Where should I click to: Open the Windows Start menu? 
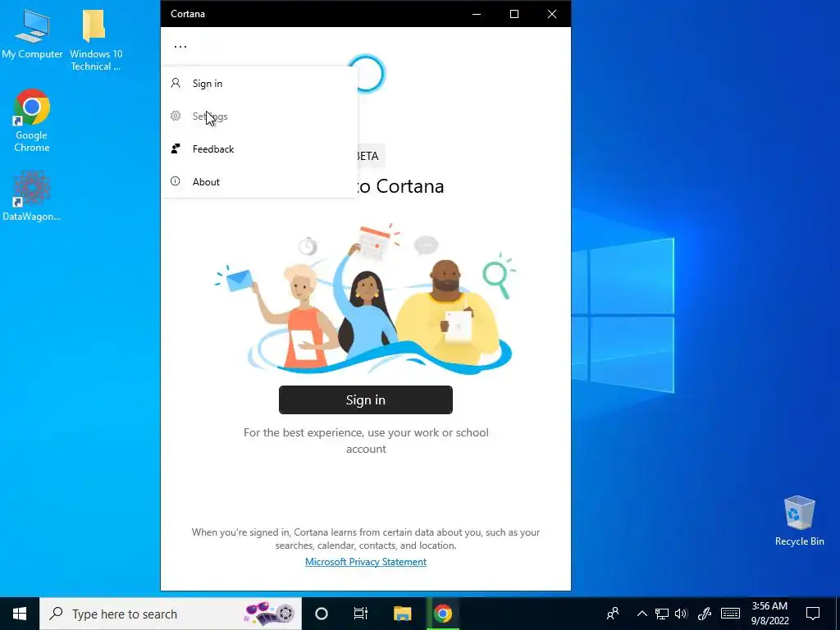tap(20, 614)
